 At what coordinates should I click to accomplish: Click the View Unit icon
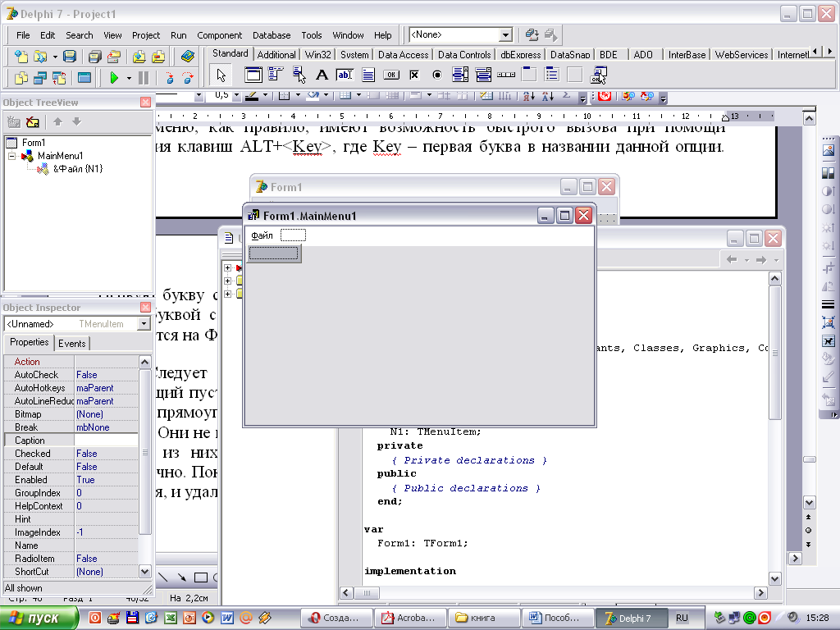pyautogui.click(x=21, y=78)
